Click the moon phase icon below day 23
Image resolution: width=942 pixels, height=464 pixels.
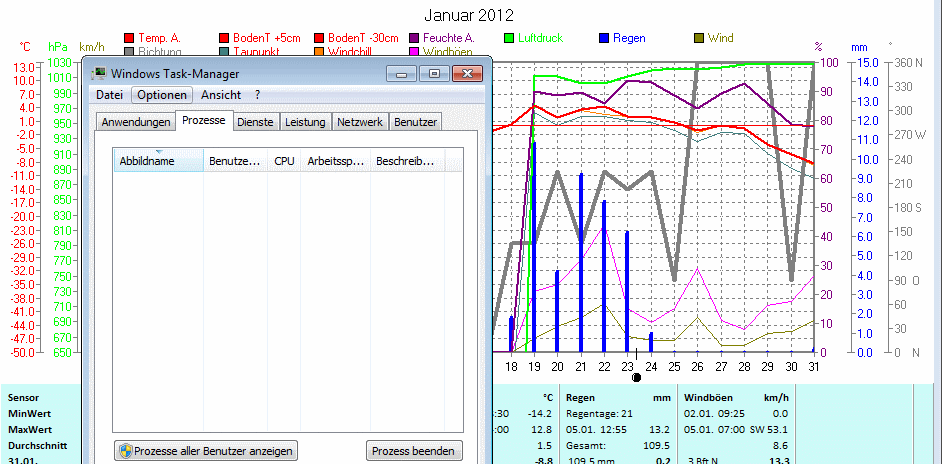637,377
